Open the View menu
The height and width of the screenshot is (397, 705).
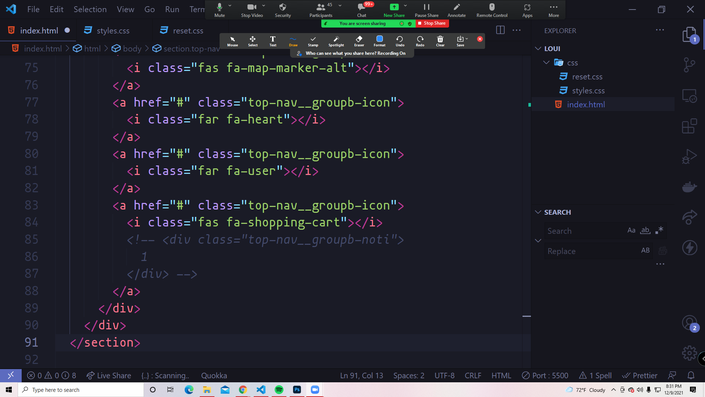(x=125, y=9)
